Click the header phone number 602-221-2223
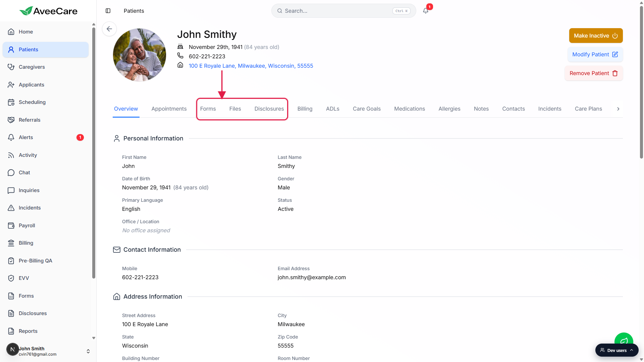Screen dimensions: 644x362 point(207,56)
